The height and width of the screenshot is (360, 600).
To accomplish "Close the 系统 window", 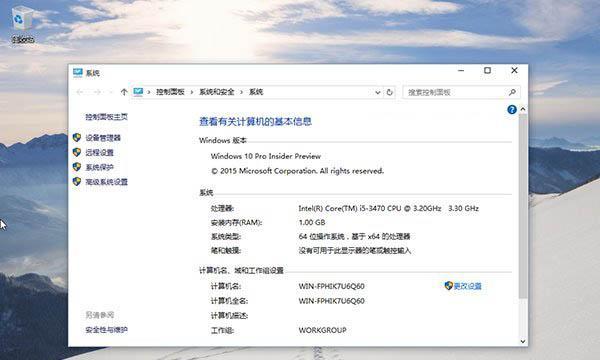I will click(x=514, y=71).
